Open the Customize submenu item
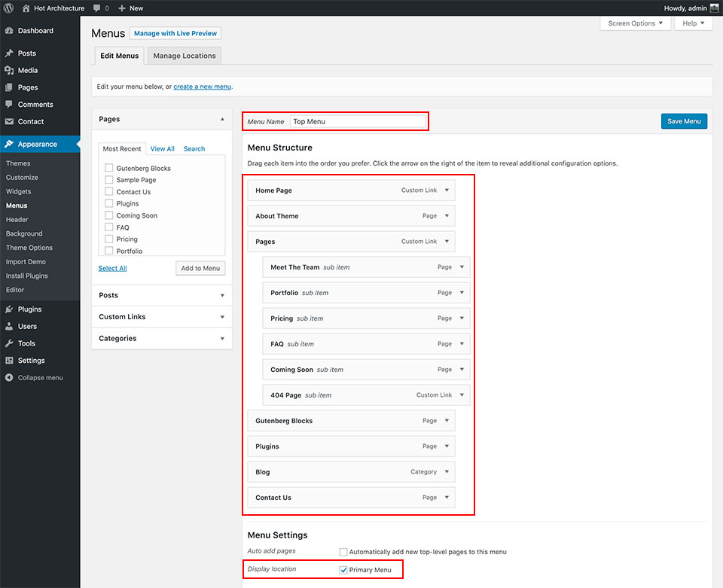This screenshot has height=588, width=723. (22, 178)
